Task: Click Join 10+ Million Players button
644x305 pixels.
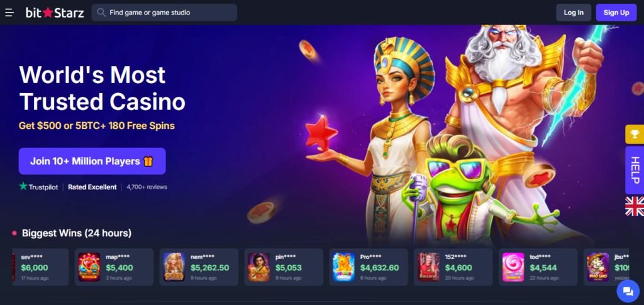Action: 92,161
